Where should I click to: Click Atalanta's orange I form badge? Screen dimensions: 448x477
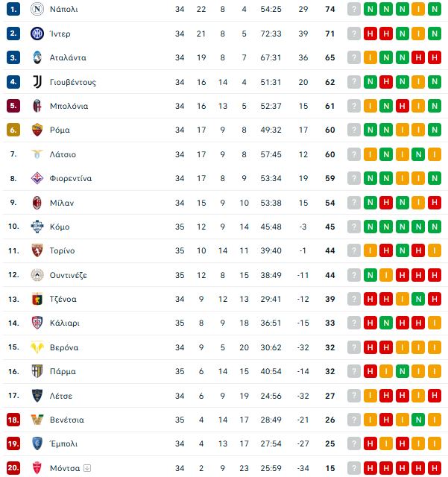[x=370, y=57]
